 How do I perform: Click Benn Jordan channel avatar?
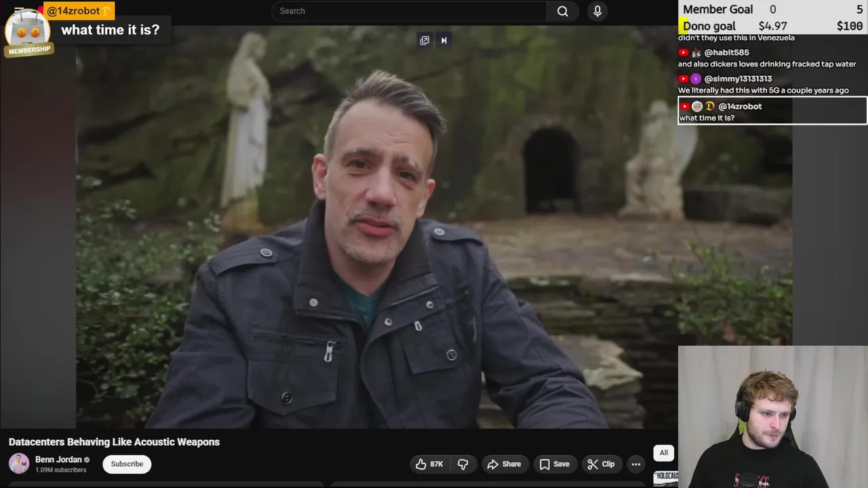(19, 464)
